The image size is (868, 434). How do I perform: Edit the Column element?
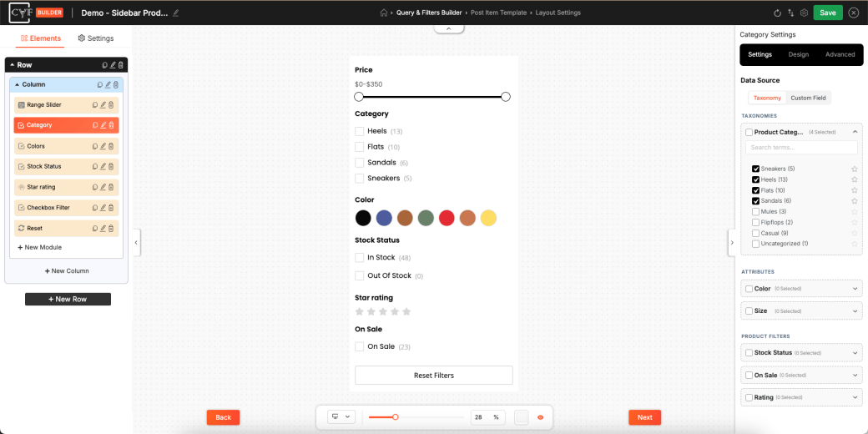(x=108, y=84)
